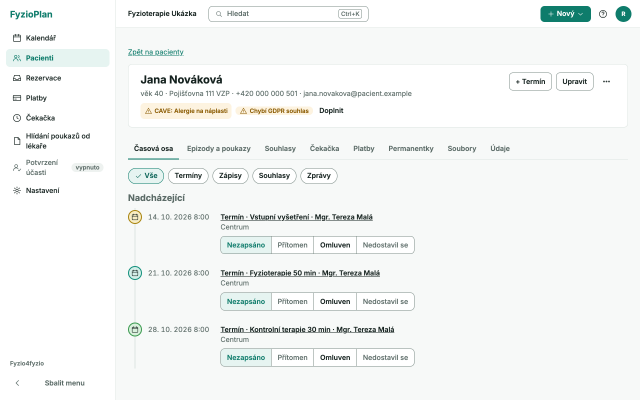Toggle the Zápisy filter chip

230,176
